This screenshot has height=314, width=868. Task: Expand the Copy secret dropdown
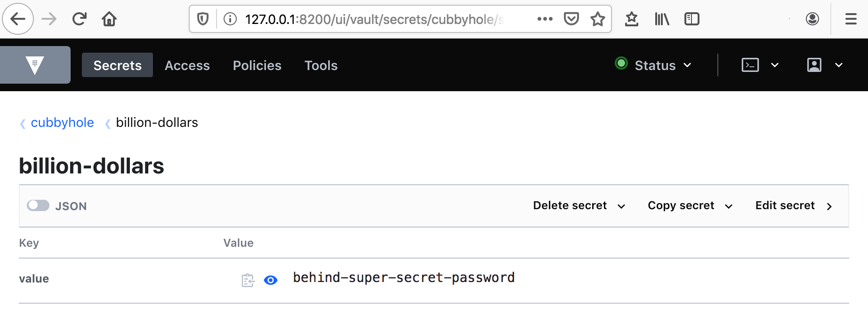(690, 206)
